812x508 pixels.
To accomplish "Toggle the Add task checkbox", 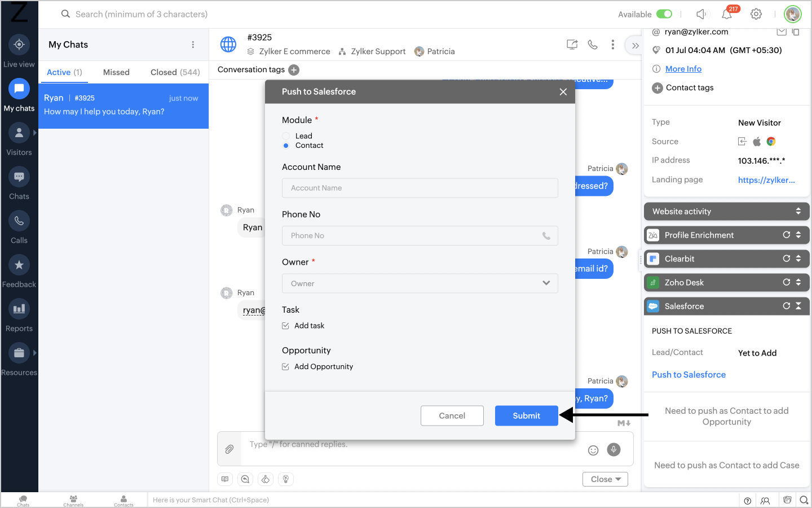I will coord(285,326).
